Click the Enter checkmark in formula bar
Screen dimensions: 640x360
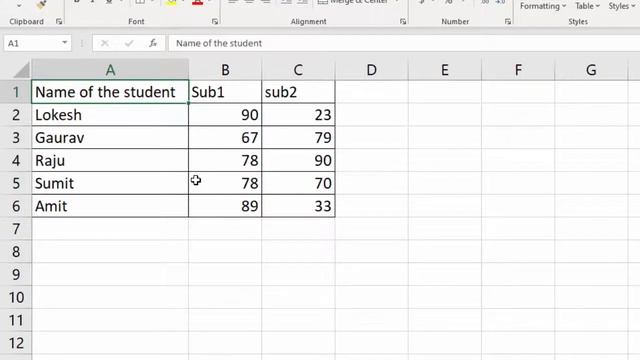[129, 43]
